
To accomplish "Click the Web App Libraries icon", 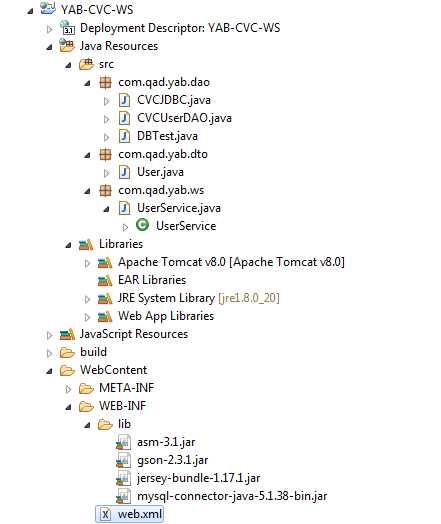I will 105,317.
